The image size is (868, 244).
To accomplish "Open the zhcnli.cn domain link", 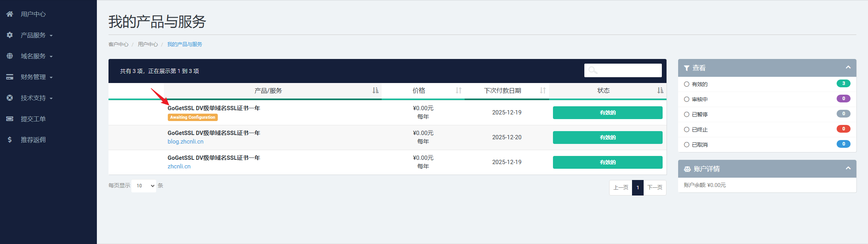I will tap(179, 166).
